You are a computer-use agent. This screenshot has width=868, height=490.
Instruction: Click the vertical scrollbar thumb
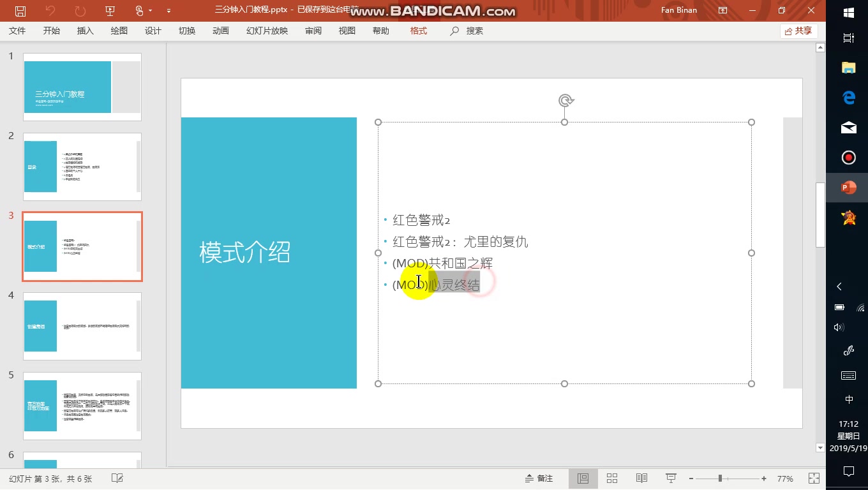click(821, 214)
